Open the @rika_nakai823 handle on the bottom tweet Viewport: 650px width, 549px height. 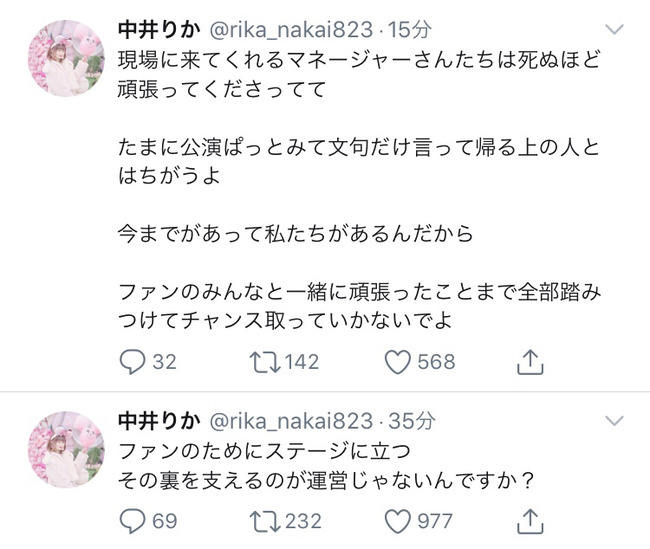point(278,416)
